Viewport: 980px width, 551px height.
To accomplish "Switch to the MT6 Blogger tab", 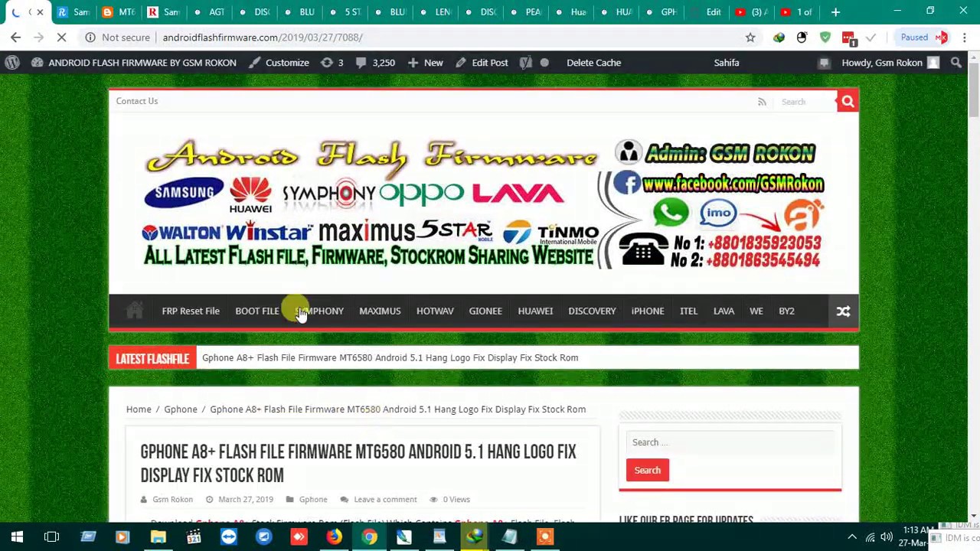I will point(118,12).
